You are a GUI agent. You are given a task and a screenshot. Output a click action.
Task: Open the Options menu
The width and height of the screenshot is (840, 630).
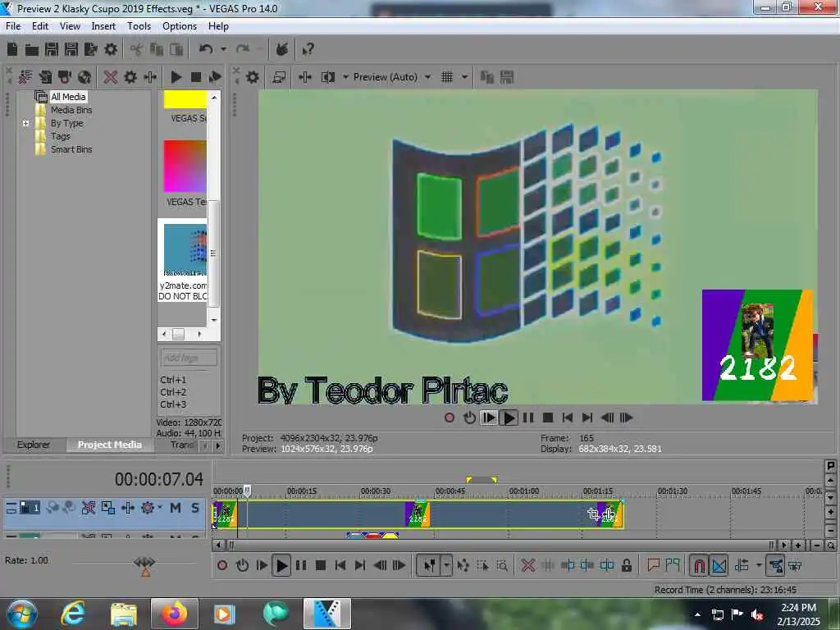pyautogui.click(x=180, y=26)
